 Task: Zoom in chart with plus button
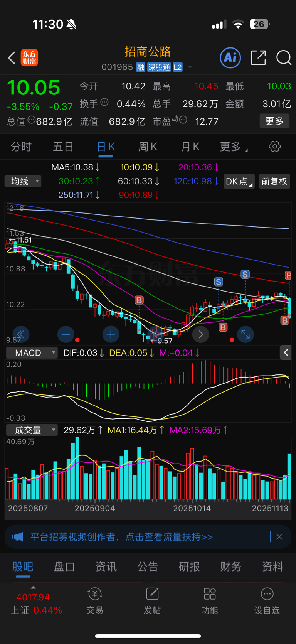point(111,334)
